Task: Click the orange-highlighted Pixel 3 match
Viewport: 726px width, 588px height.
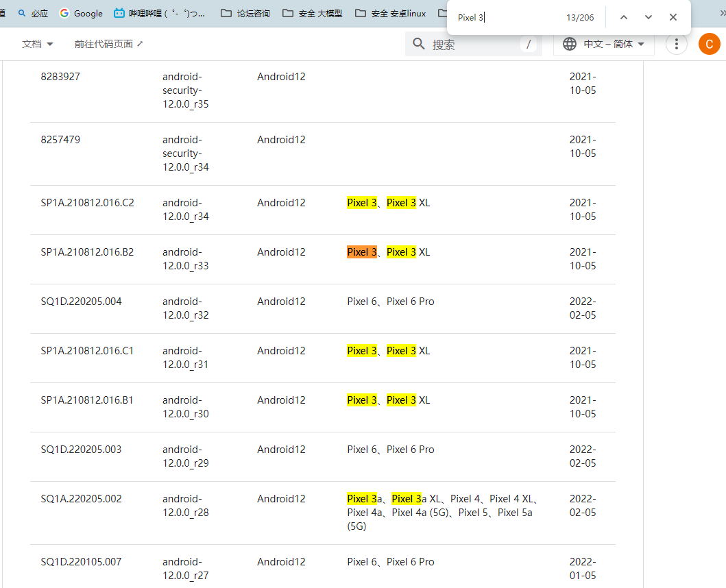Action: coord(361,252)
